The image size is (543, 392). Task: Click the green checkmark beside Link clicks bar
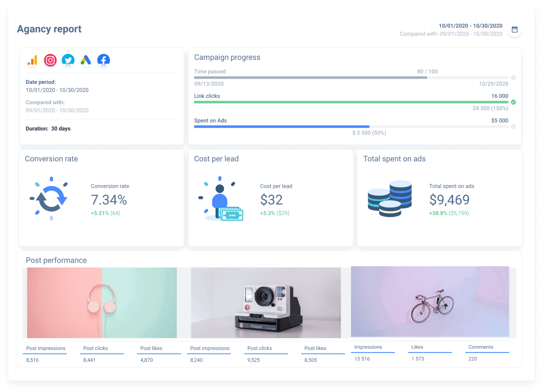click(513, 101)
